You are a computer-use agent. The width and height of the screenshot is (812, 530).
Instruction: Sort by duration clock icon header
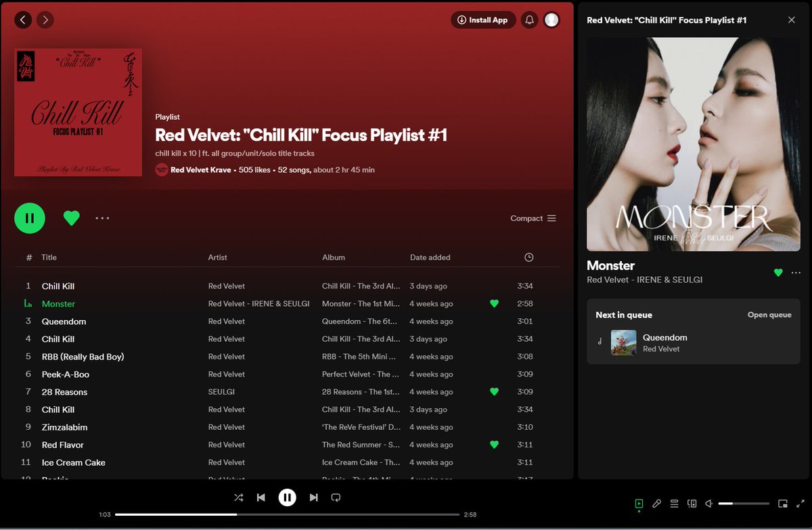pos(528,257)
